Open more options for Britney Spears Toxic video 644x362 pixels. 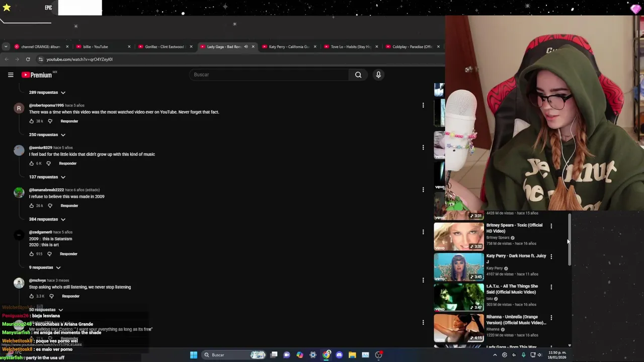click(x=551, y=226)
